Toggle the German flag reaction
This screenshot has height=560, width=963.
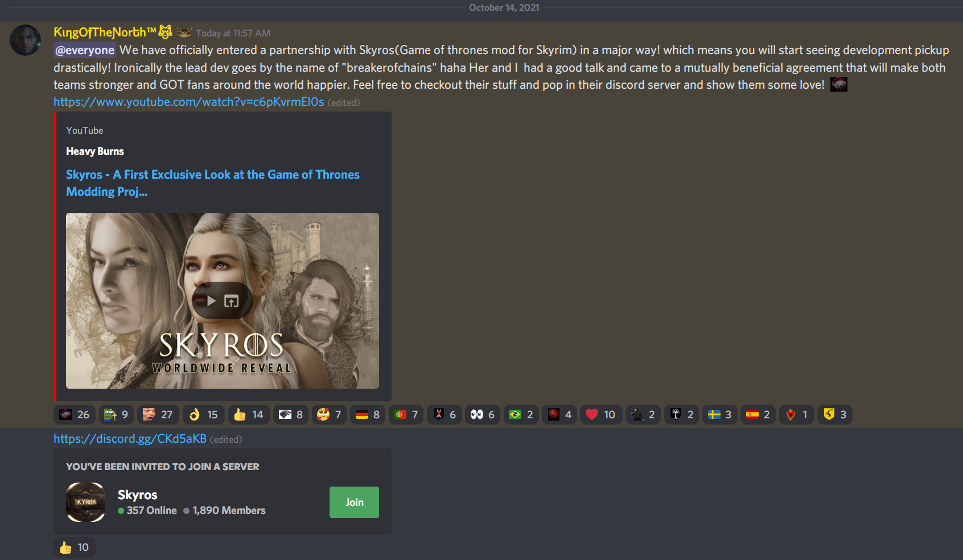point(368,414)
